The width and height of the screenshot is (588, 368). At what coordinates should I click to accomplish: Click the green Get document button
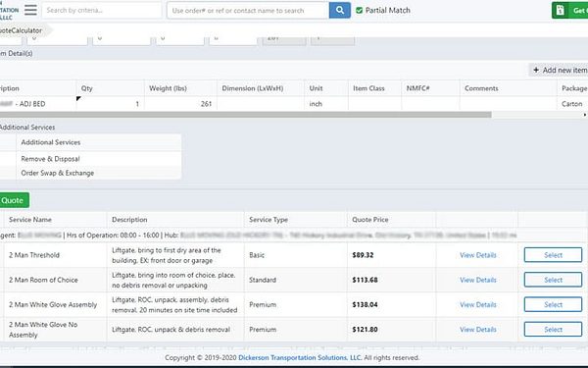(570, 10)
